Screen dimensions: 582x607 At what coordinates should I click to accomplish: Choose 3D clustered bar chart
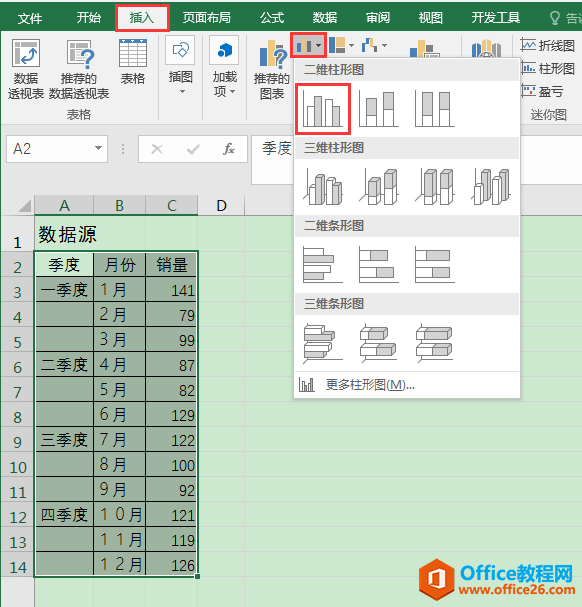tap(323, 343)
